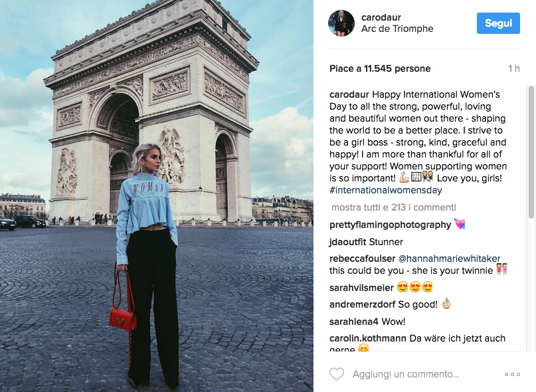Expand mostra tutti e 213 i commenti

393,207
